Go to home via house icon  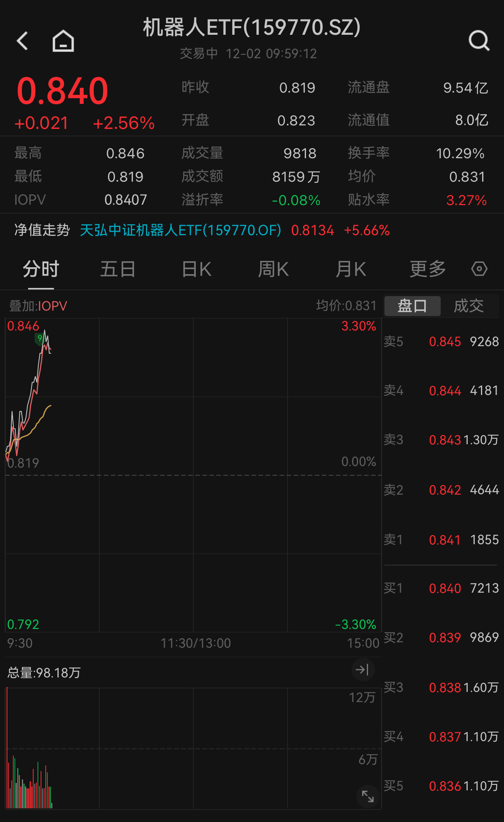[63, 41]
